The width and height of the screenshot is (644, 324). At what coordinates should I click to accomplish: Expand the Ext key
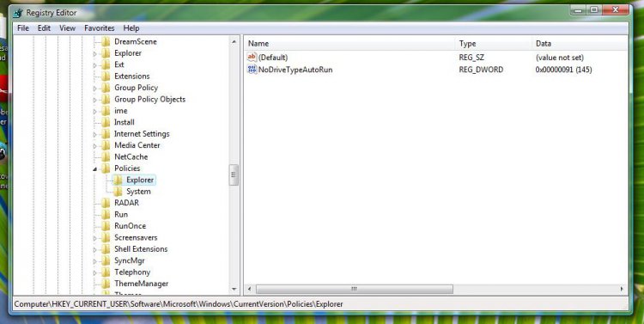coord(94,65)
